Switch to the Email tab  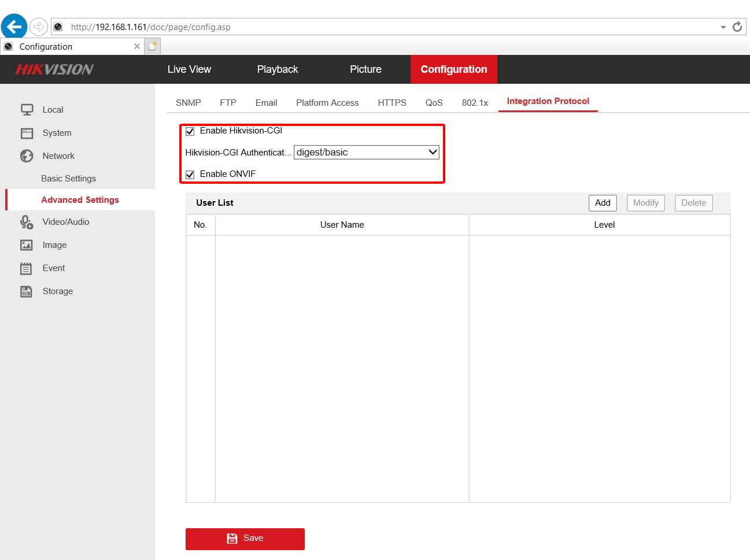[x=266, y=103]
